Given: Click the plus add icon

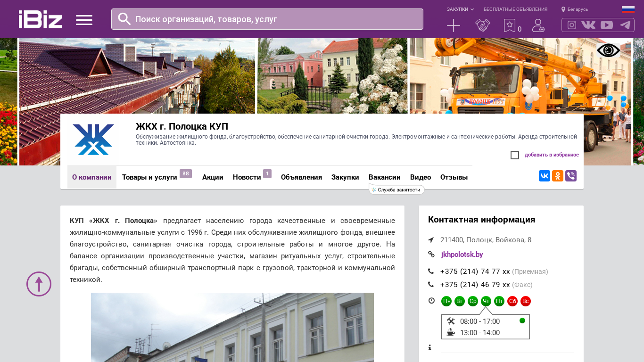Looking at the screenshot, I should [x=454, y=25].
